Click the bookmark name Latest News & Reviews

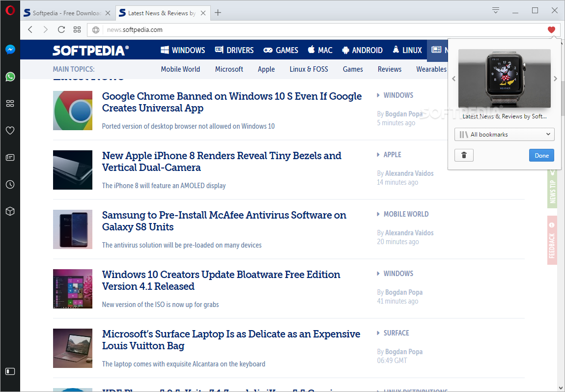(505, 116)
